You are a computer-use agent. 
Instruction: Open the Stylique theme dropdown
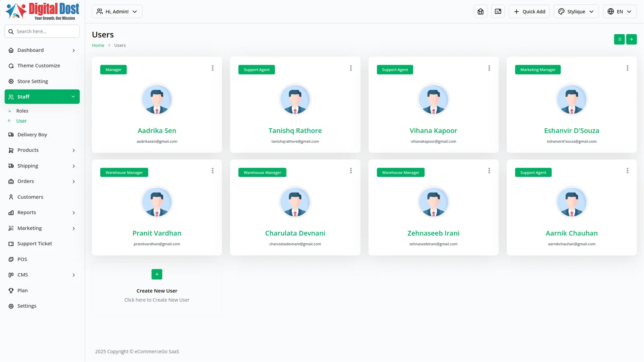(x=576, y=12)
